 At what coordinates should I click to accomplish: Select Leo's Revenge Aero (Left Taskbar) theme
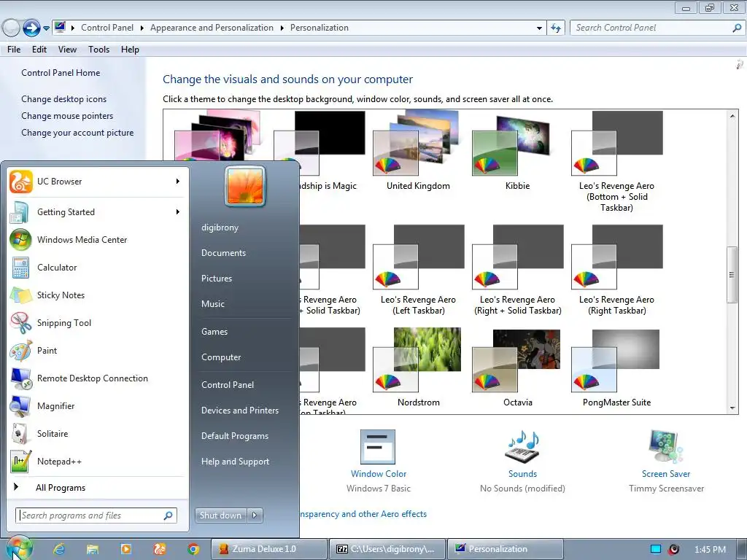pyautogui.click(x=418, y=271)
